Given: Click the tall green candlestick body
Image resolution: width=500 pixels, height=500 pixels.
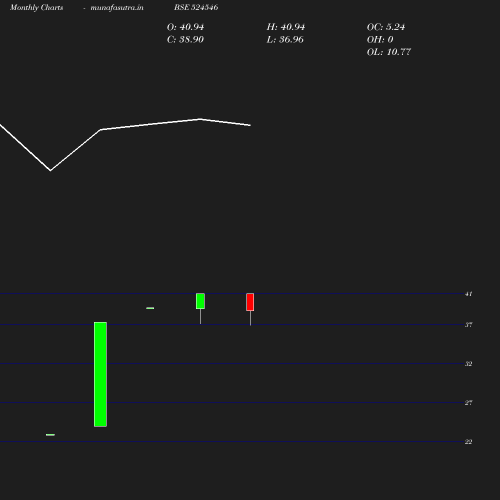Looking at the screenshot, I should point(100,374).
